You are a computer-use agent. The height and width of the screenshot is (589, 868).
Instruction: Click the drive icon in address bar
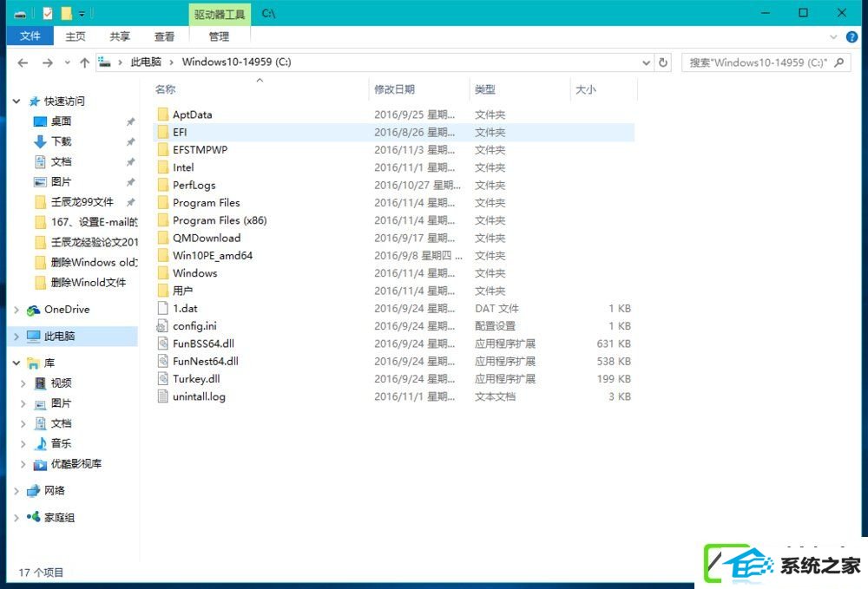(x=105, y=62)
